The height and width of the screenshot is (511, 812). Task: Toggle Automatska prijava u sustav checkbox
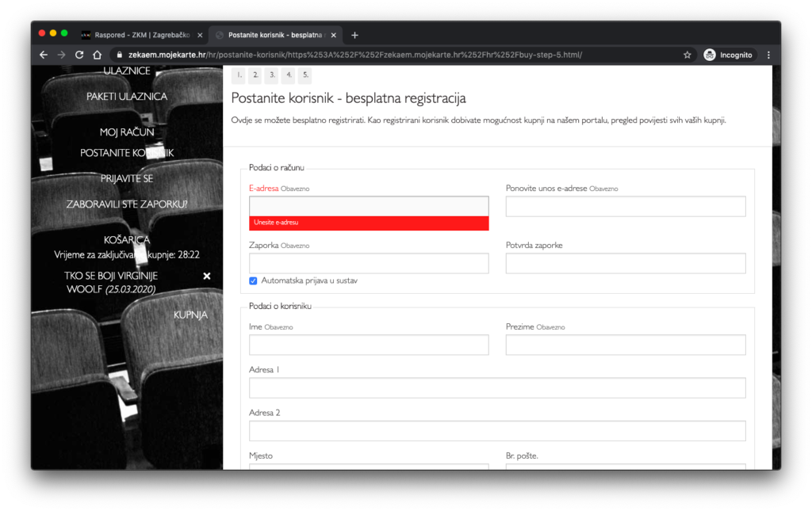click(254, 280)
